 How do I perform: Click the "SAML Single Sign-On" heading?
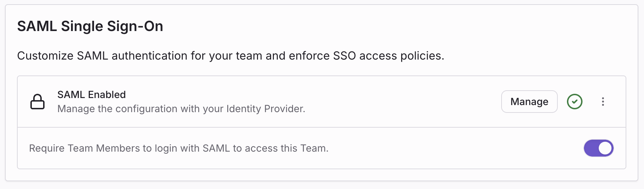click(x=90, y=26)
